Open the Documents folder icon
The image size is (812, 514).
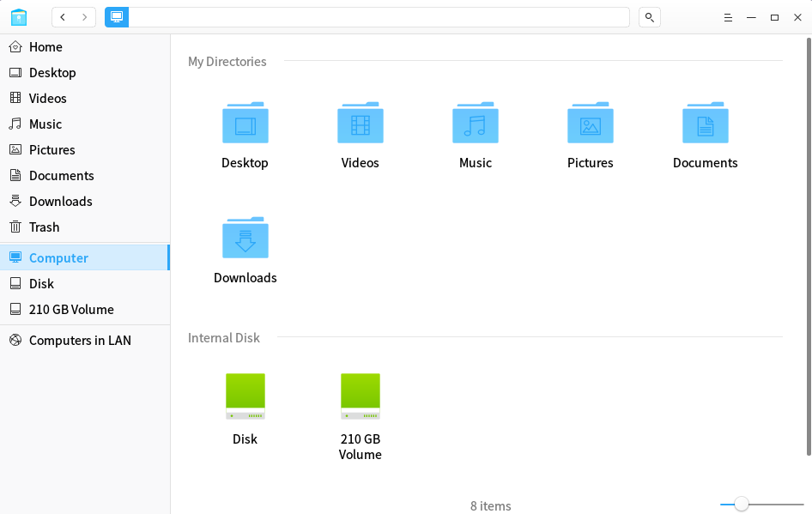[x=705, y=124]
